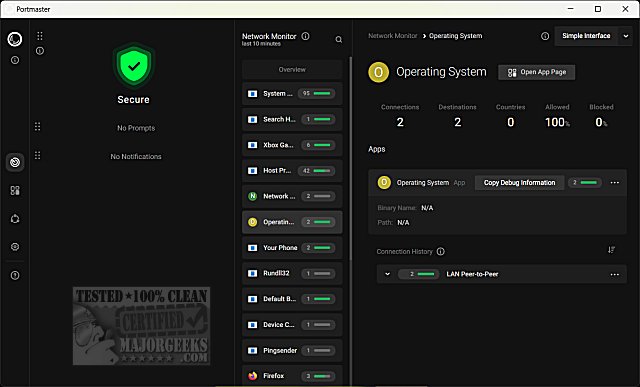
Task: Click the Connections count value
Action: tap(400, 122)
